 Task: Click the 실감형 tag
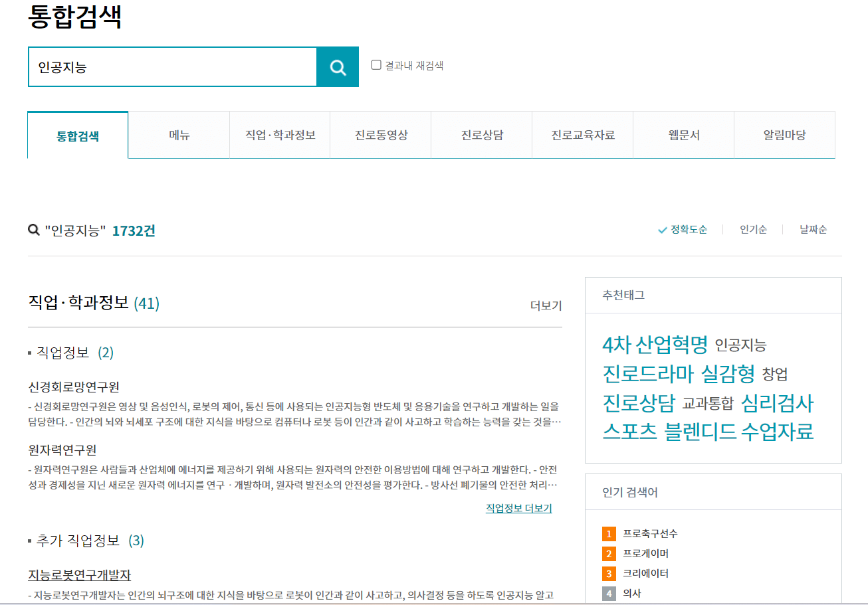[x=728, y=374]
